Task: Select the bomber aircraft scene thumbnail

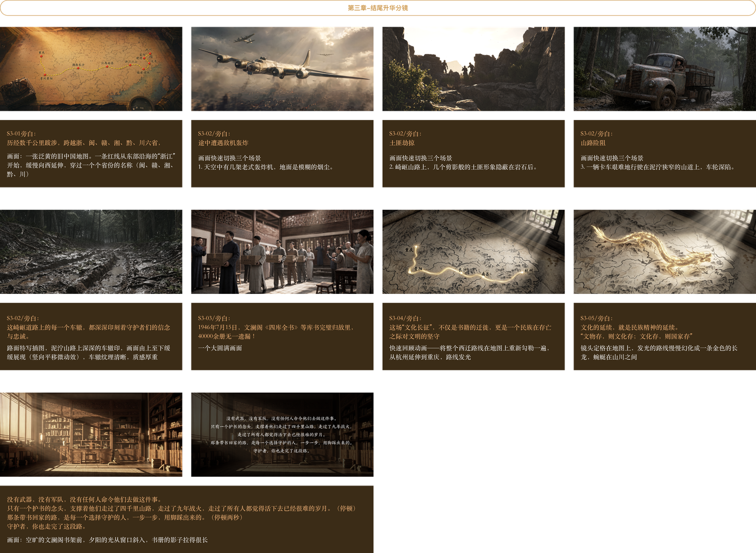Action: [282, 69]
